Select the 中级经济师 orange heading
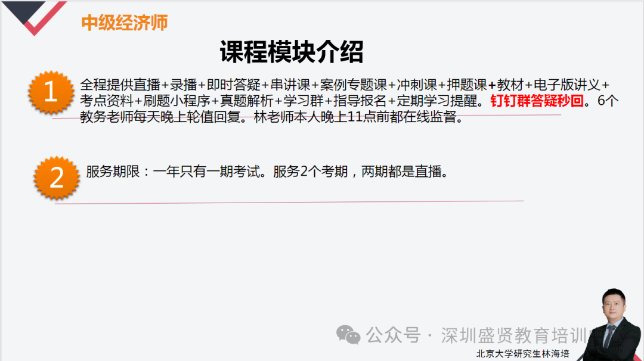Image resolution: width=644 pixels, height=361 pixels. pos(125,23)
